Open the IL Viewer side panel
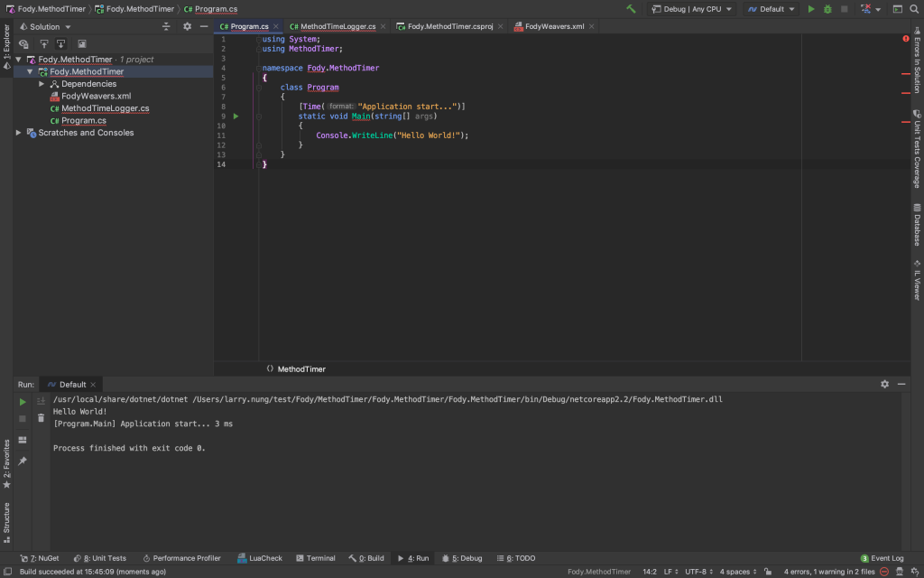This screenshot has width=924, height=578. coord(917,280)
